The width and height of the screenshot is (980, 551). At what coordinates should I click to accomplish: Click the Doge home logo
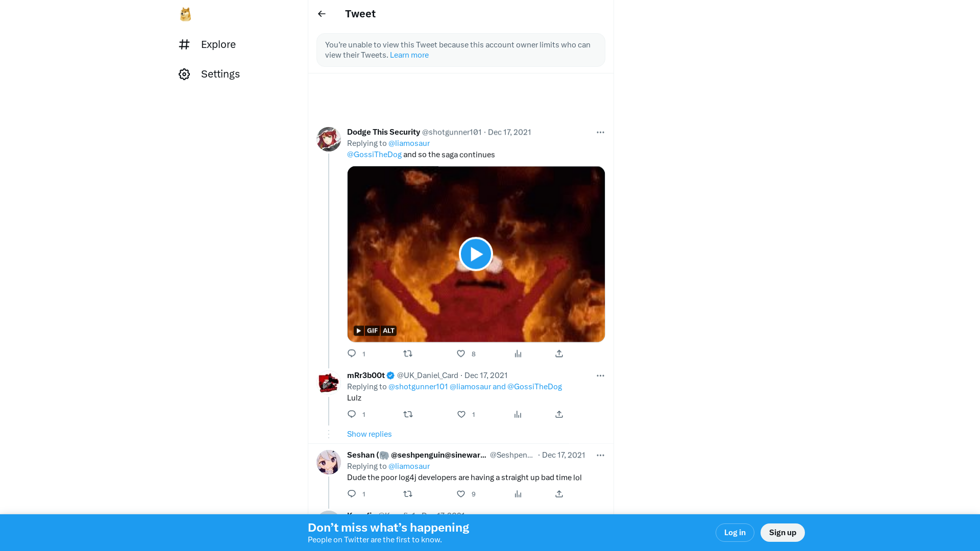pyautogui.click(x=185, y=14)
